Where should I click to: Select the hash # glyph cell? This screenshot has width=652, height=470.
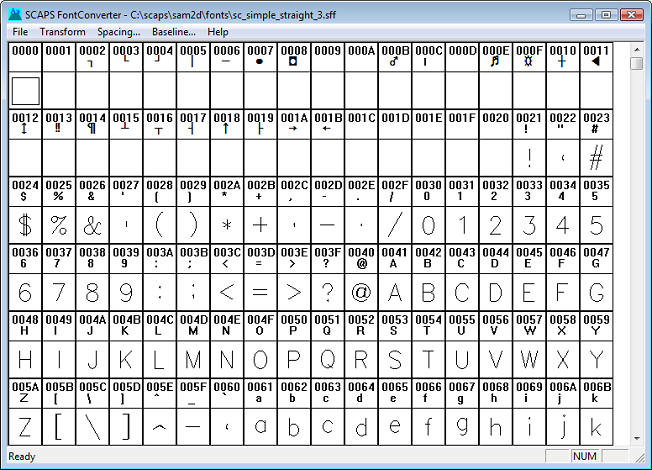tap(596, 157)
